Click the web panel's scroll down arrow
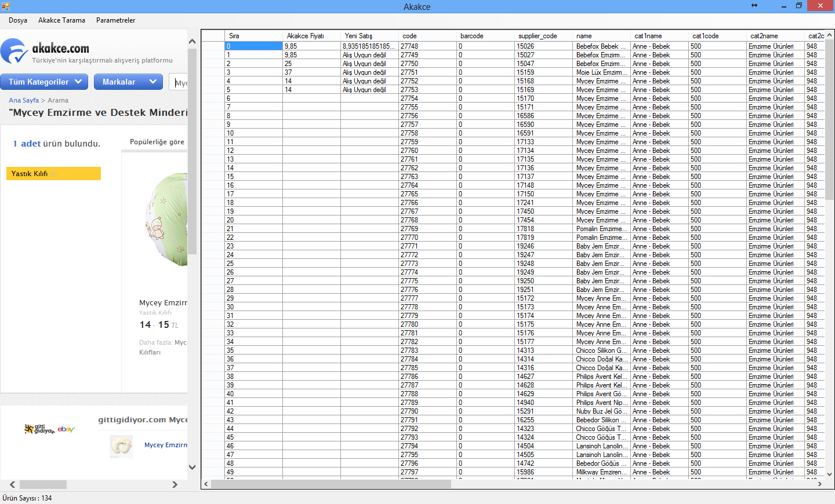Image resolution: width=835 pixels, height=504 pixels. [x=192, y=467]
